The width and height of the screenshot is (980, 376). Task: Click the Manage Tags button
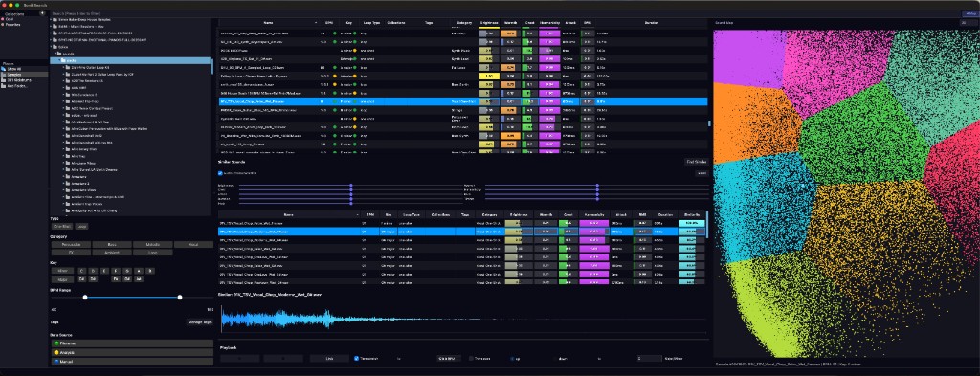pyautogui.click(x=199, y=322)
